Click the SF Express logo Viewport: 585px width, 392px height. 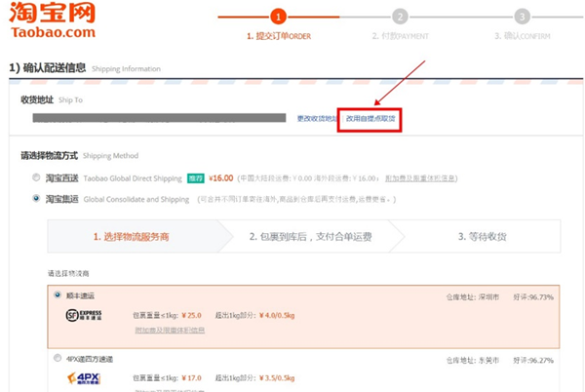(x=84, y=315)
